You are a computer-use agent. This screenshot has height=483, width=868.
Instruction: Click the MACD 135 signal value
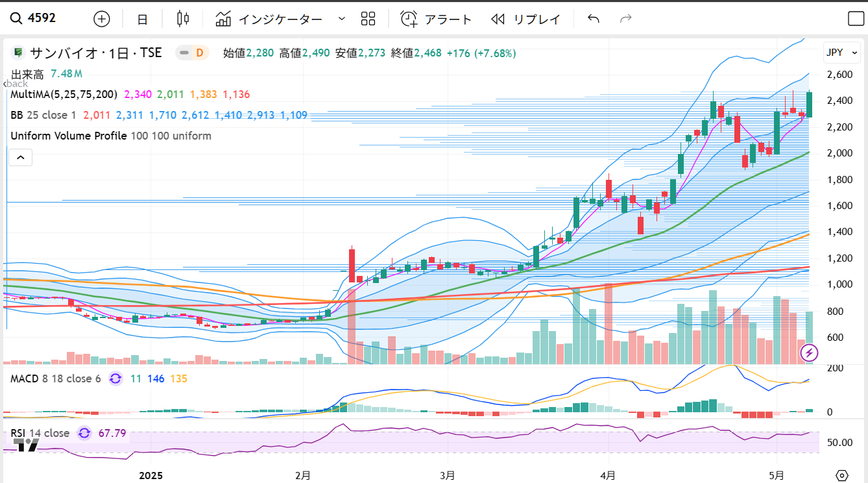[178, 378]
